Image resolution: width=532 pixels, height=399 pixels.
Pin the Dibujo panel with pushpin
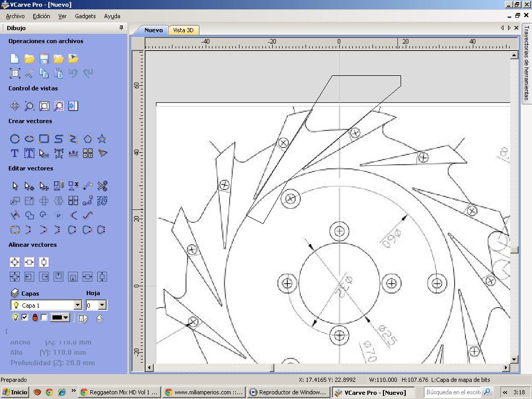coord(121,28)
